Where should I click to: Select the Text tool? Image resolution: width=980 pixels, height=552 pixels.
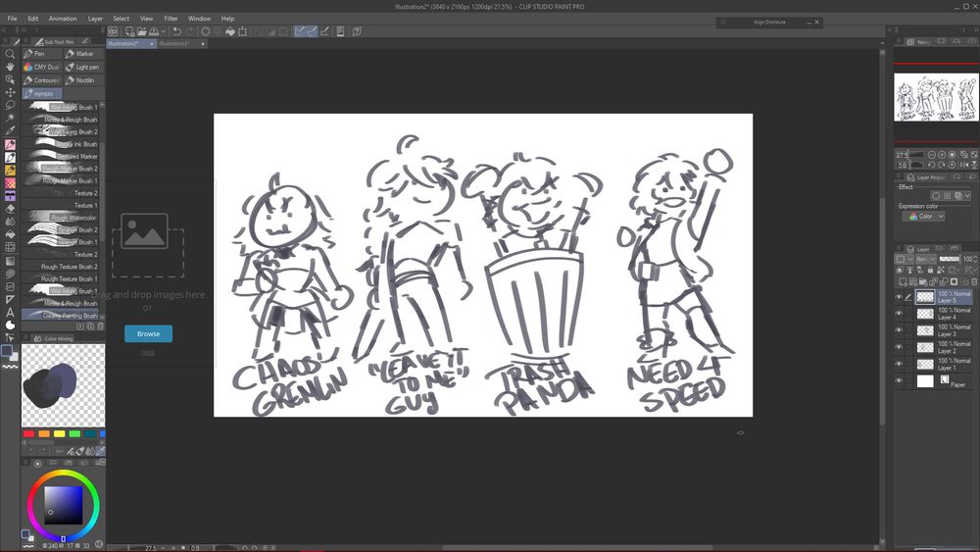[x=10, y=312]
